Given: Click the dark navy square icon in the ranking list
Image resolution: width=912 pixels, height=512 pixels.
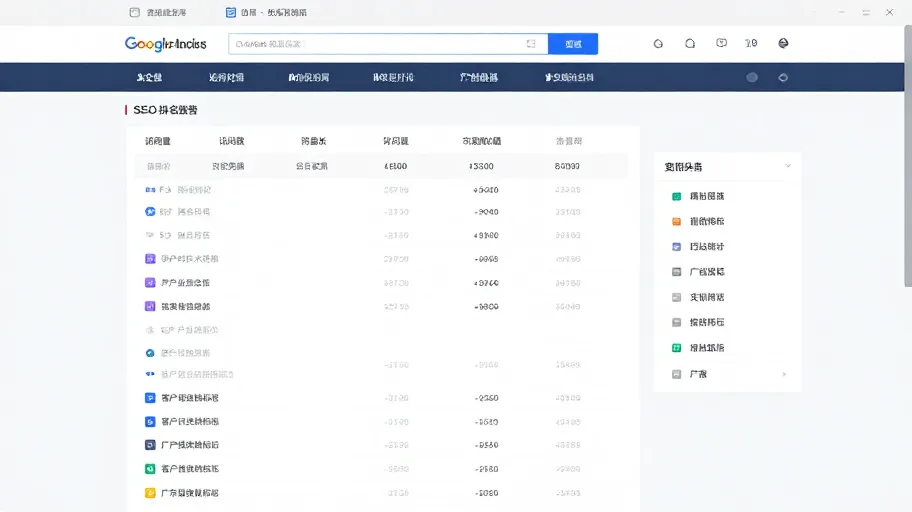Looking at the screenshot, I should click(x=150, y=445).
